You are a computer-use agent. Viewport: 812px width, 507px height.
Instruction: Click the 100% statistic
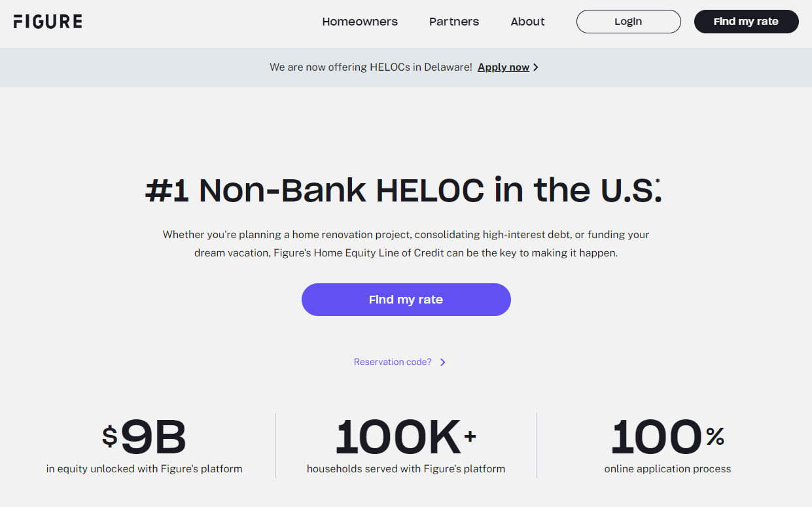(x=667, y=437)
